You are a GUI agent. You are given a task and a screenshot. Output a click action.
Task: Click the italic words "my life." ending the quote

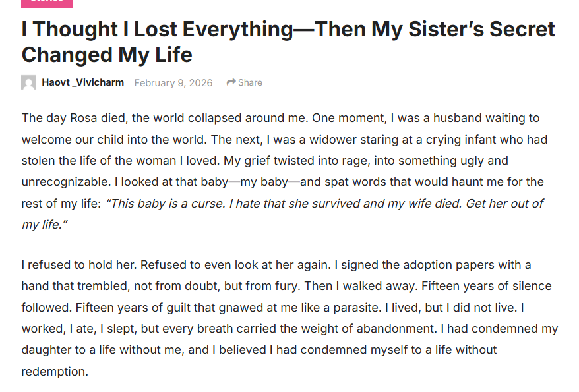pyautogui.click(x=45, y=224)
